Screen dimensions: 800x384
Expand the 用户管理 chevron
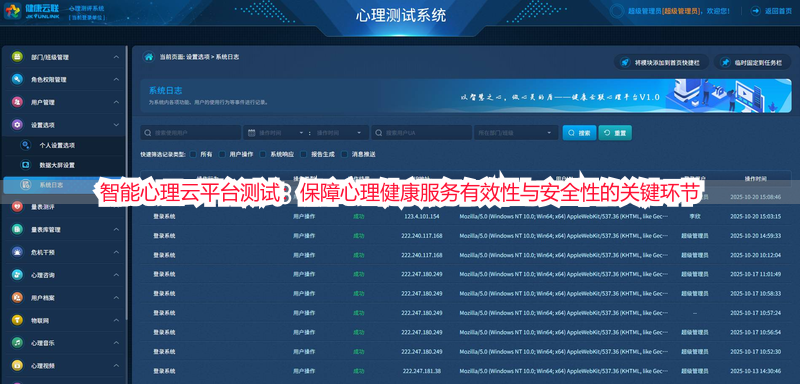pyautogui.click(x=116, y=102)
